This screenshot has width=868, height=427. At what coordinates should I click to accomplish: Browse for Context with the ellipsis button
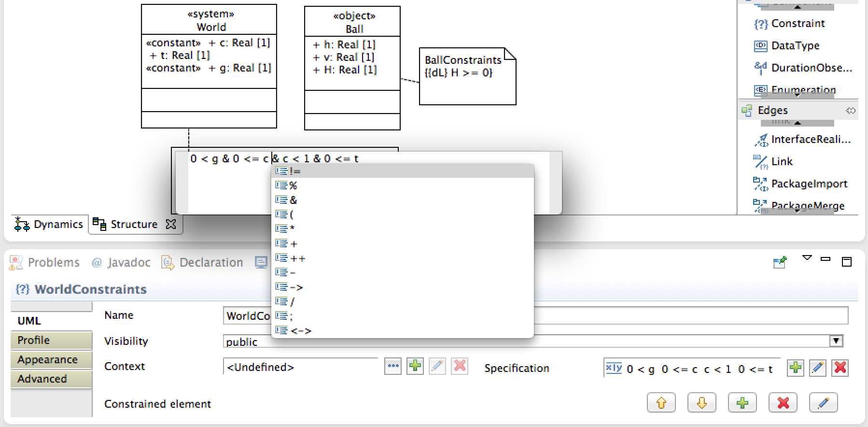pos(393,366)
